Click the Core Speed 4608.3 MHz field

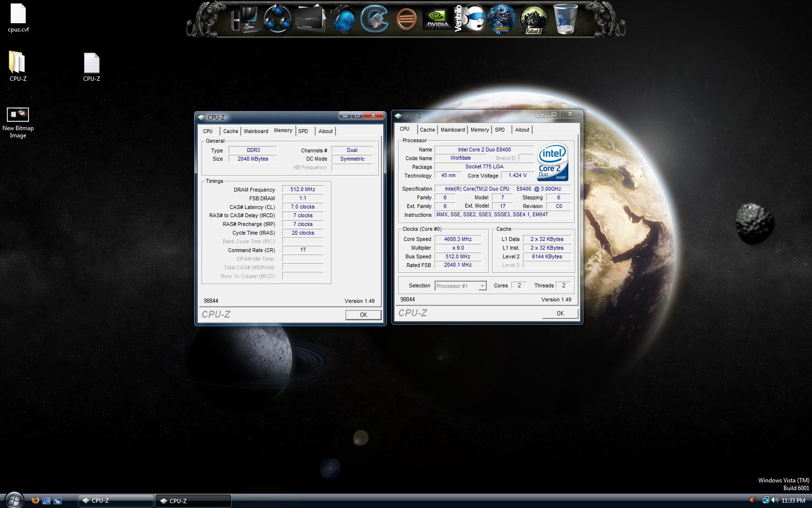click(458, 239)
